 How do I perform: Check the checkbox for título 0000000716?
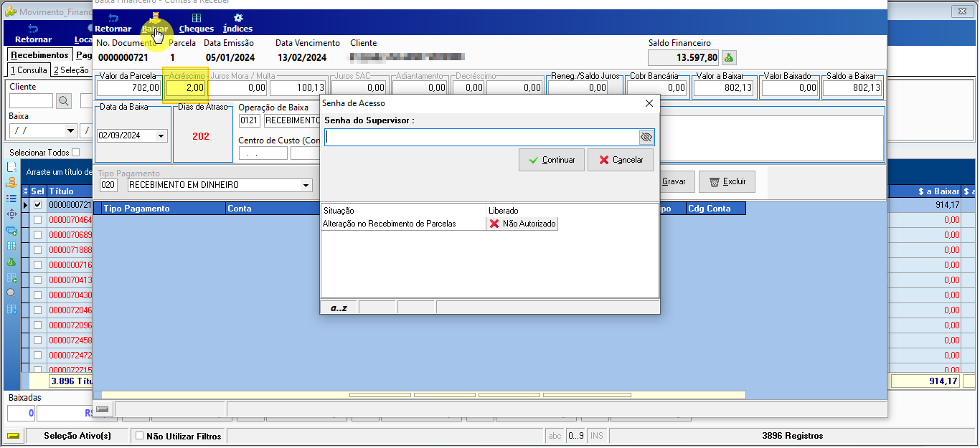(x=38, y=265)
